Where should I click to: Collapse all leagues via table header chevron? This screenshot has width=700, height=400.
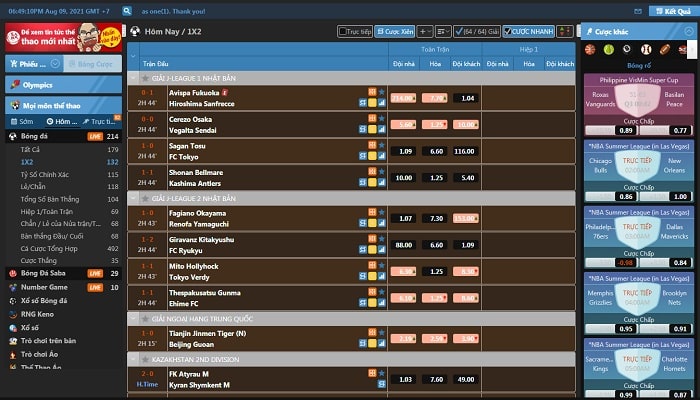133,56
